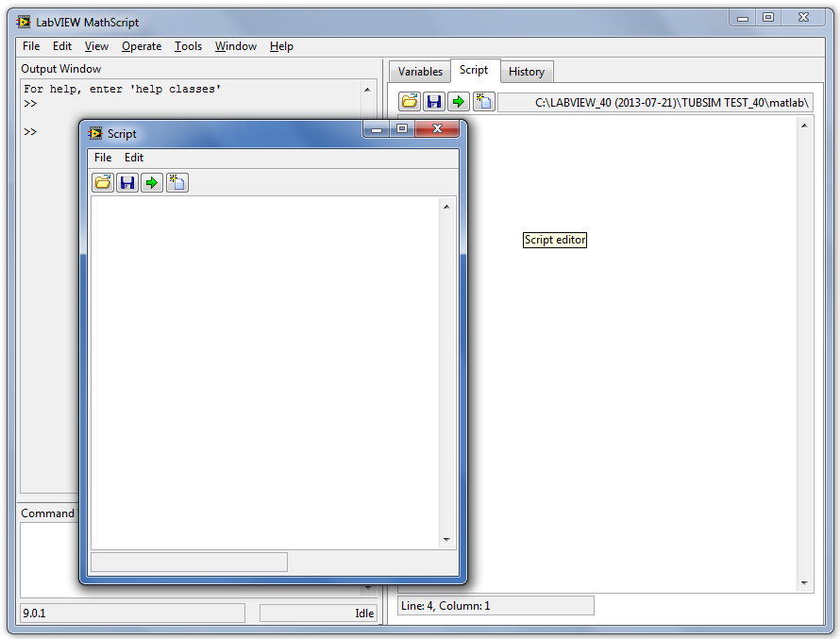Click Line: 4, Column: 1 status field
840x639 pixels.
pos(496,606)
